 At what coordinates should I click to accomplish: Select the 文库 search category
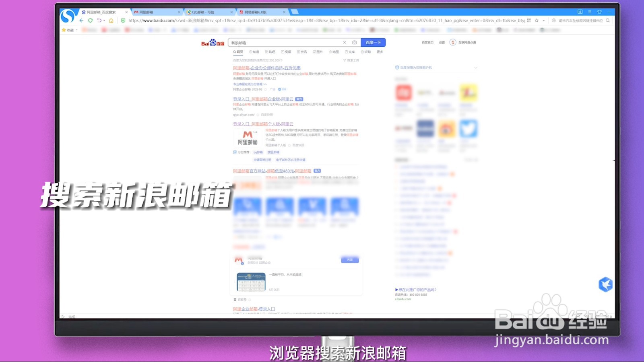coord(350,52)
